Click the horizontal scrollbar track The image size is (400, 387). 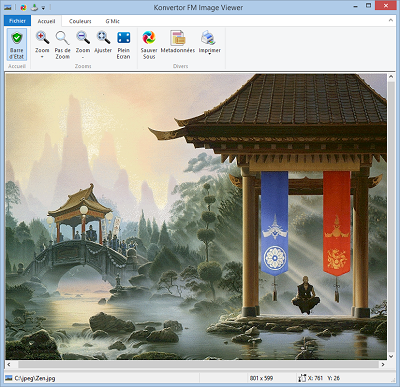click(197, 365)
